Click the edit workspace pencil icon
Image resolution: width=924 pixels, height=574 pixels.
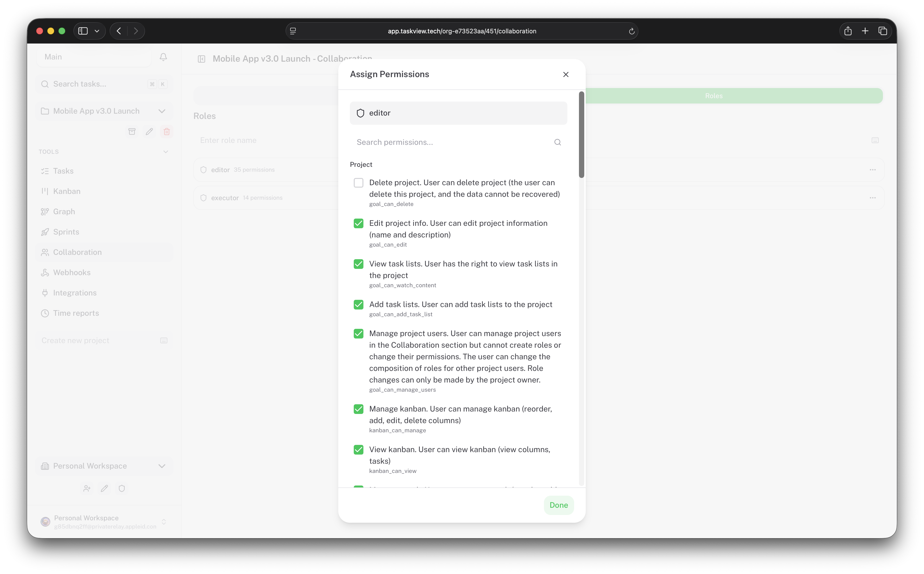[104, 488]
